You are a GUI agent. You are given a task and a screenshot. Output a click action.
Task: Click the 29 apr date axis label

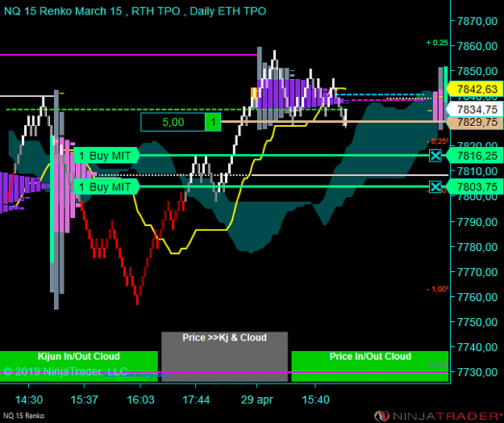(256, 400)
